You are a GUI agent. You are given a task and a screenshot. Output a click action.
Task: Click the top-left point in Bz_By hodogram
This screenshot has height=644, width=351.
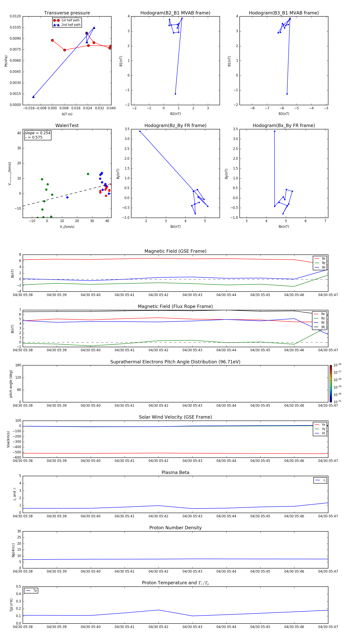(x=140, y=131)
